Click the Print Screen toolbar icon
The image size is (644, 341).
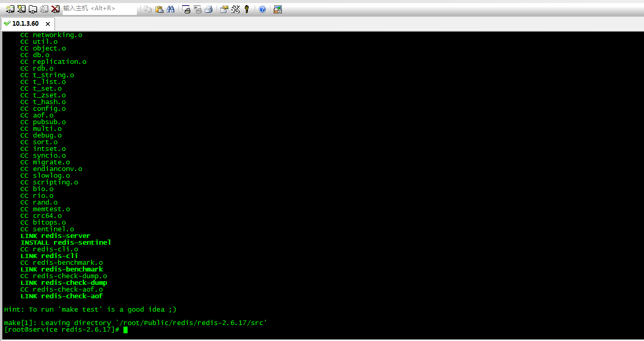coord(186,9)
